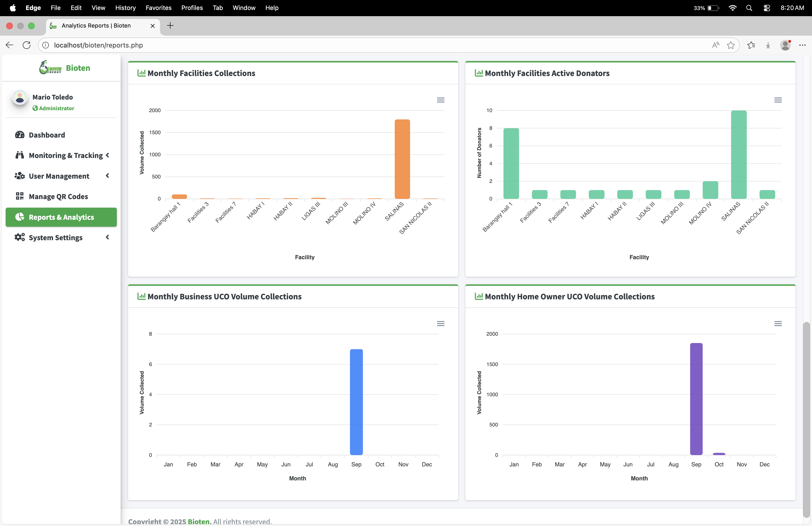Open Monthly Facilities Collections chart hamburger menu
Image resolution: width=812 pixels, height=526 pixels.
click(x=440, y=100)
